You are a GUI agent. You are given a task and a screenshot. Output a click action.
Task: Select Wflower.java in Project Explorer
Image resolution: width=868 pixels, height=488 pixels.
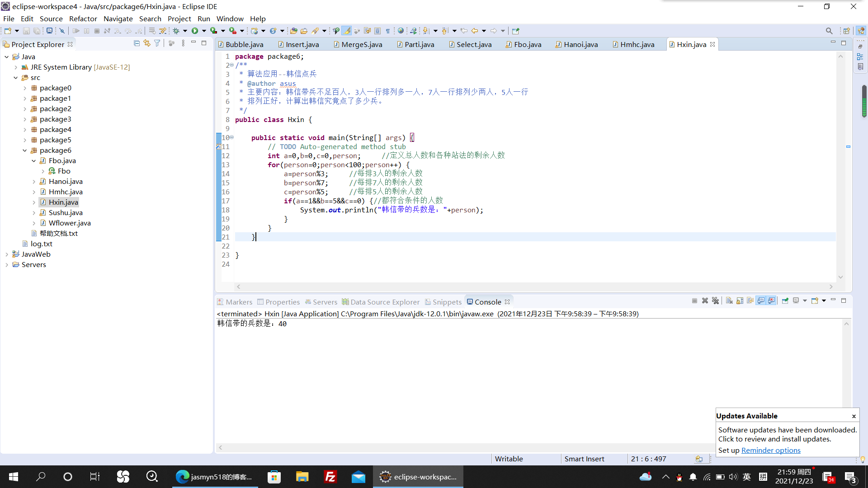(70, 223)
